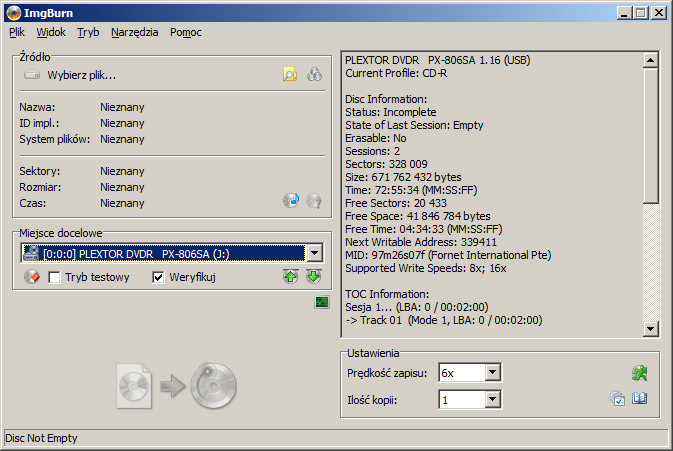Open the Tryb menu

tap(88, 32)
